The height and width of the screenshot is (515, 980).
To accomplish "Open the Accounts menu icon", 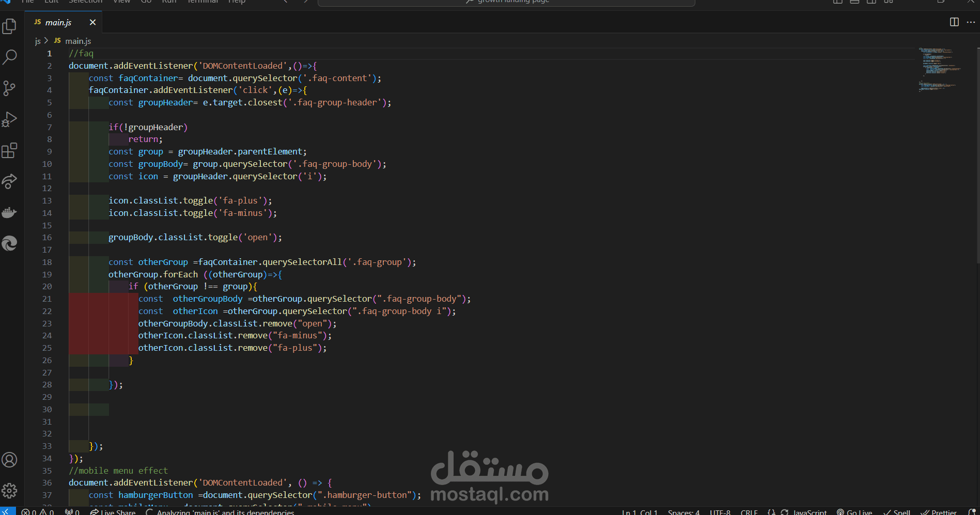I will click(10, 460).
